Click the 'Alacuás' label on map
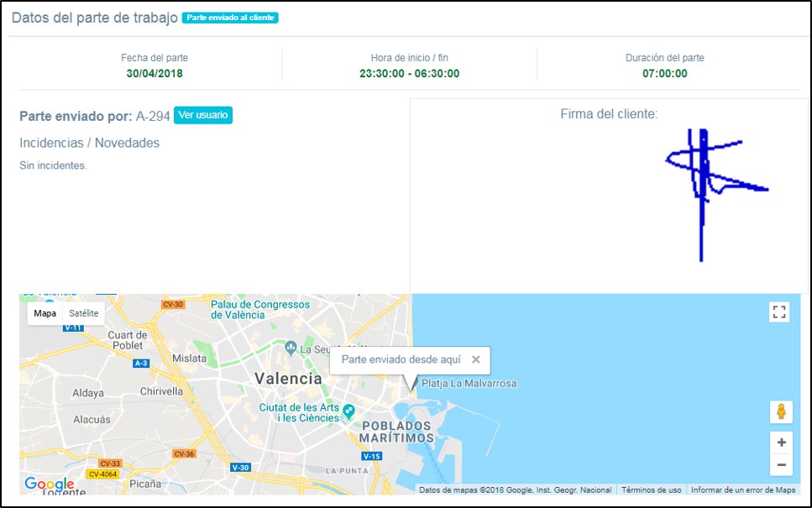812x508 pixels. (x=92, y=420)
